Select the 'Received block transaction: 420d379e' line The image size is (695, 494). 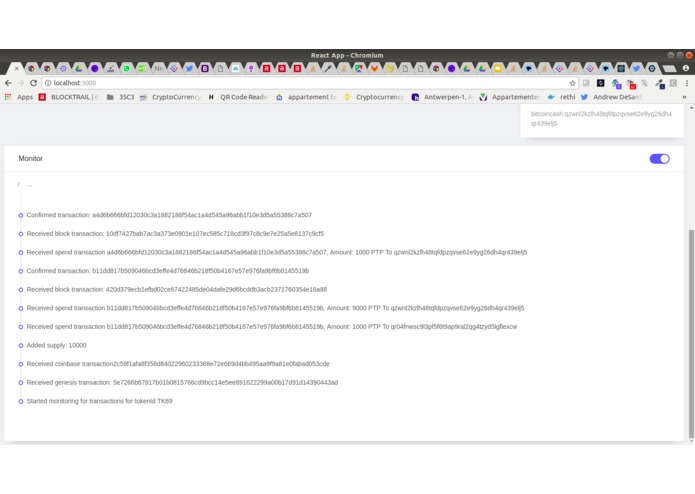click(x=176, y=289)
